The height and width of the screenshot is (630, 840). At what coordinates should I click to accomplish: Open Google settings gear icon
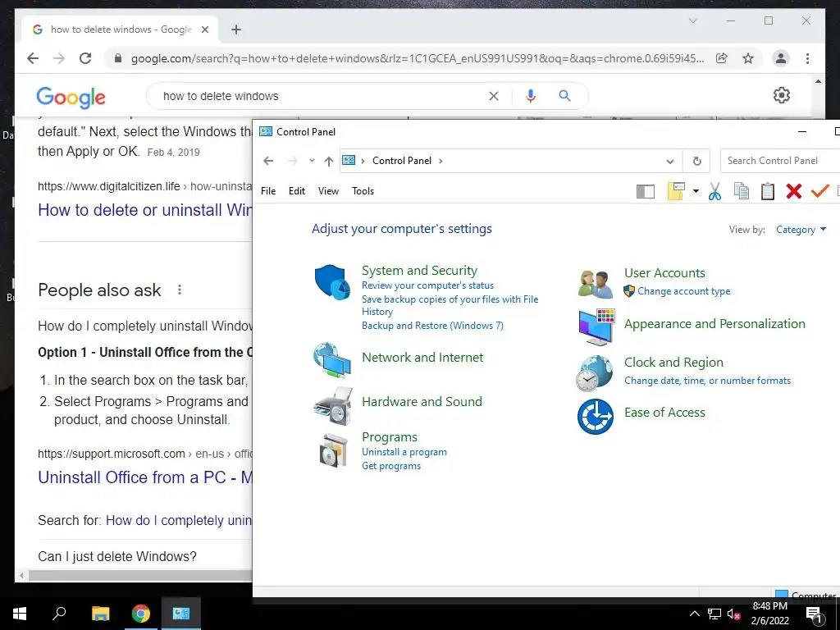(782, 95)
